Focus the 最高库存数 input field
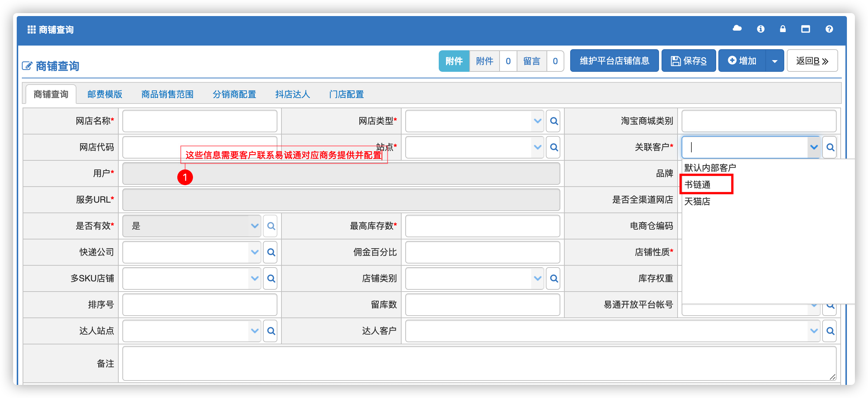The image size is (868, 398). 482,226
